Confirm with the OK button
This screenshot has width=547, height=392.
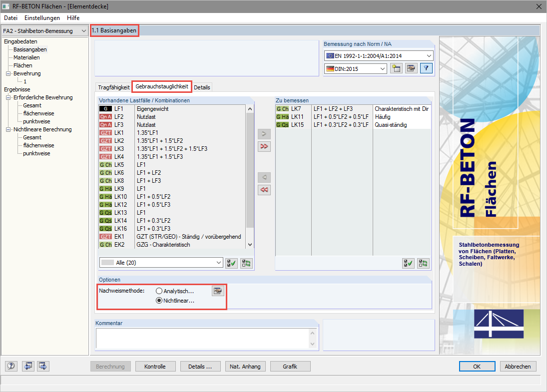point(477,367)
